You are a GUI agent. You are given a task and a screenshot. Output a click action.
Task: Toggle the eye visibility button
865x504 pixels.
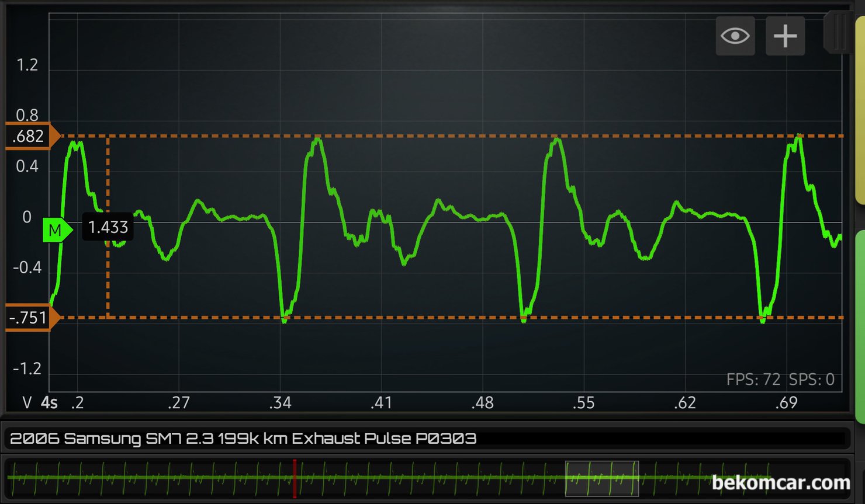[x=735, y=36]
